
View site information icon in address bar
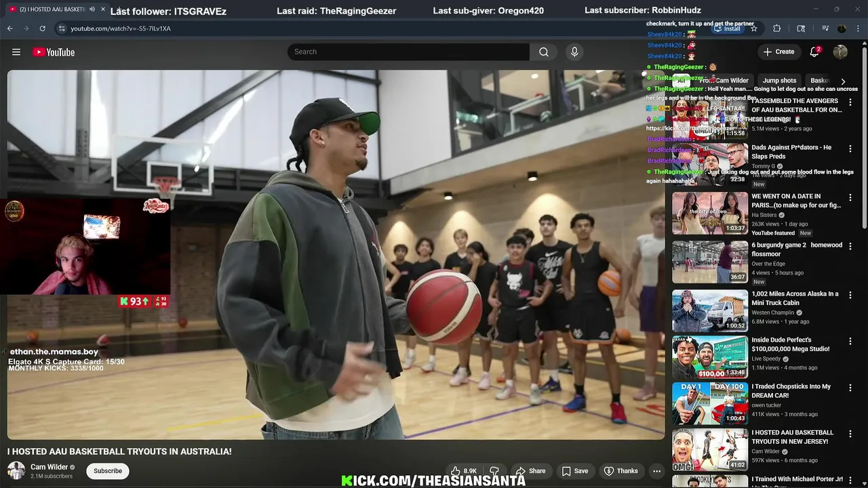pyautogui.click(x=62, y=28)
